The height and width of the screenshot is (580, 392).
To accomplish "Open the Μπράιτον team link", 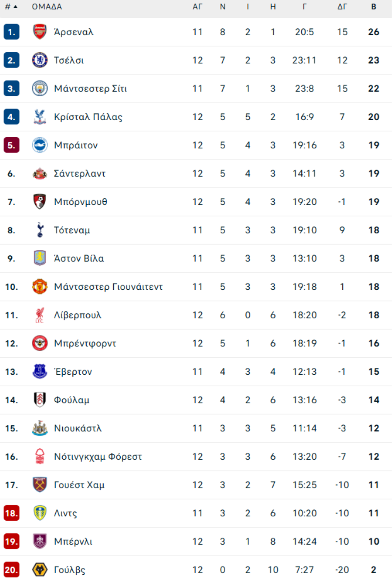I will point(76,145).
